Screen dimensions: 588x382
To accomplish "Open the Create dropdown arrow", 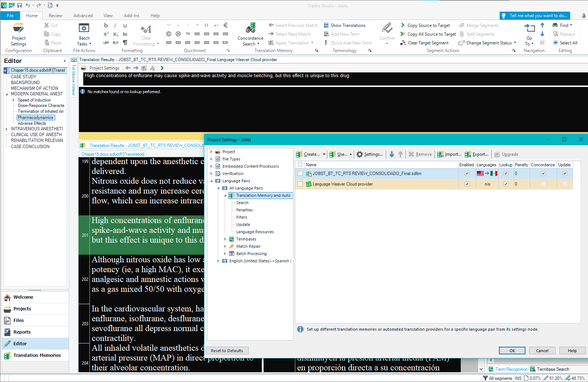I will [324, 154].
